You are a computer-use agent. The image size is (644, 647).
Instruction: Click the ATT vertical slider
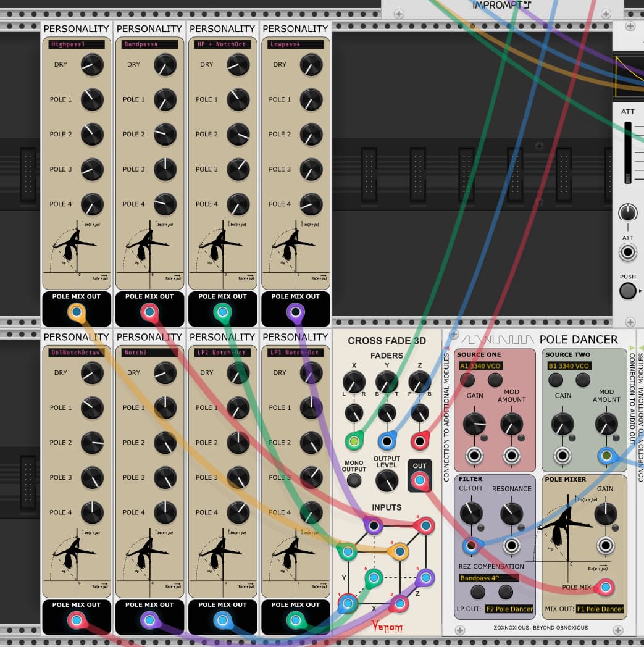(x=628, y=152)
